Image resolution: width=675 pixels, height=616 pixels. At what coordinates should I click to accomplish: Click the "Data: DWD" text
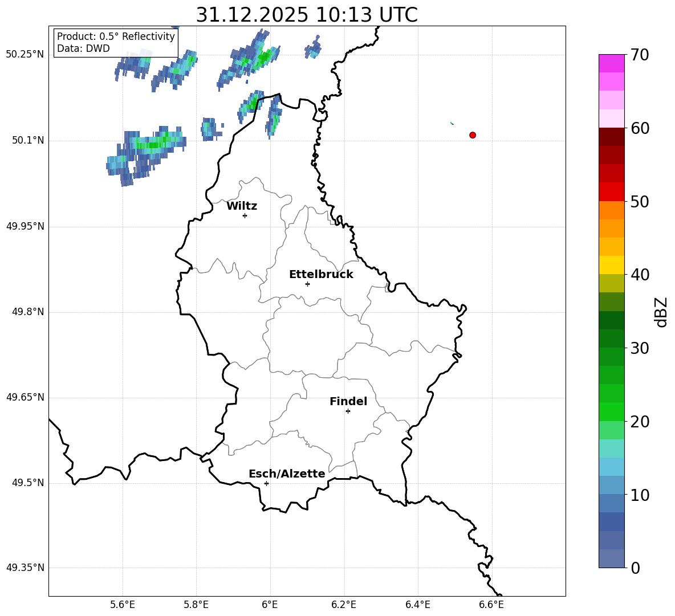click(x=83, y=48)
